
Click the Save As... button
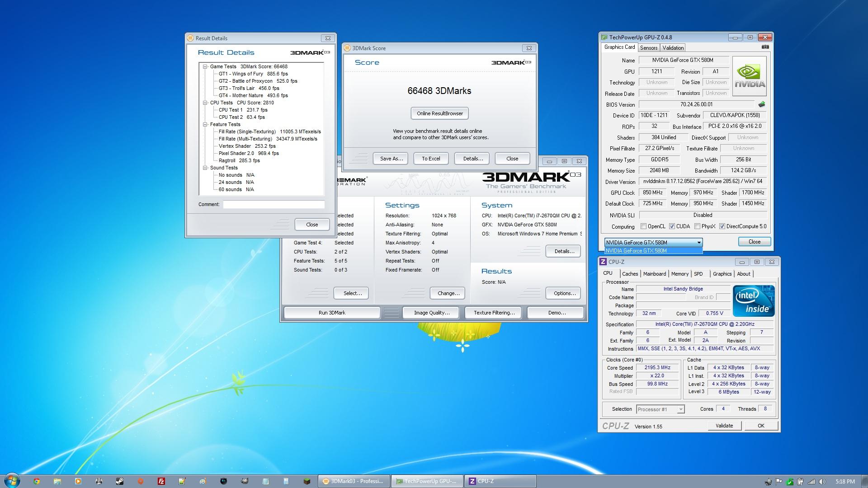pyautogui.click(x=391, y=159)
